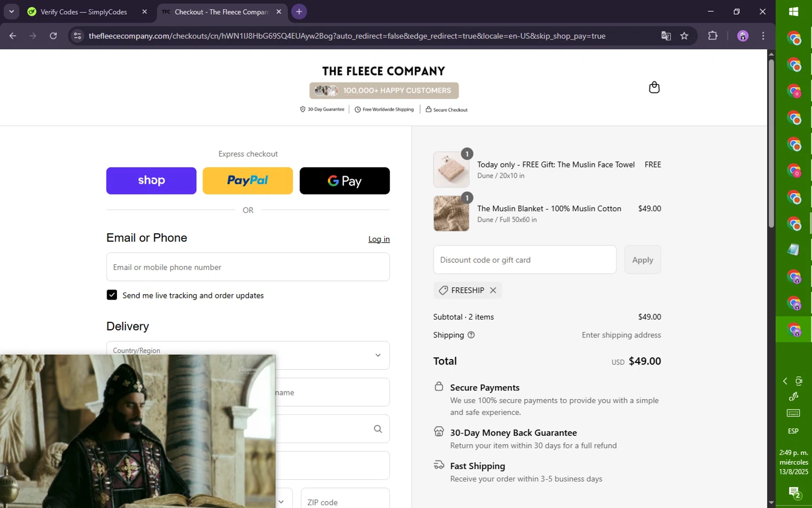Open the site information icon in address bar
The height and width of the screenshot is (508, 812).
77,36
